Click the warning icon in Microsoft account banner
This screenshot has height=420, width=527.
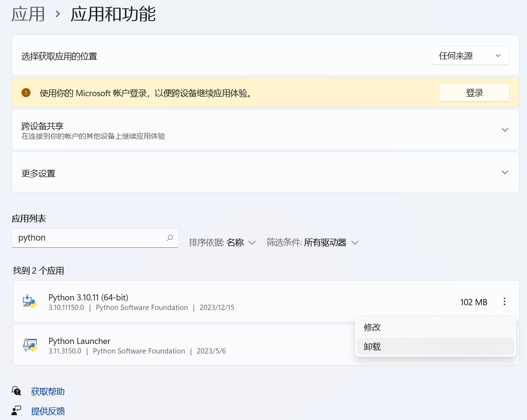pos(26,93)
